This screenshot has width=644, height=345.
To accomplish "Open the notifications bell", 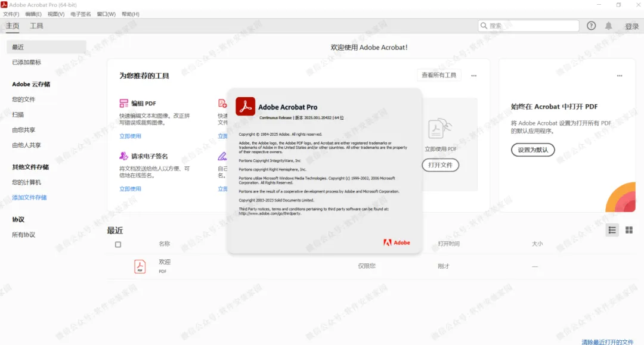I will (x=608, y=26).
